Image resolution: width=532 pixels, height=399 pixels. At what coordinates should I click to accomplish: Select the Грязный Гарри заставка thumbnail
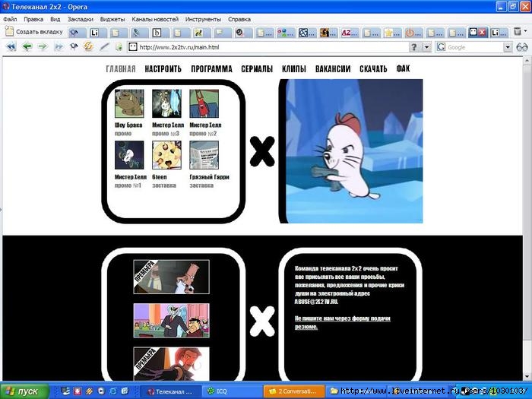[204, 155]
